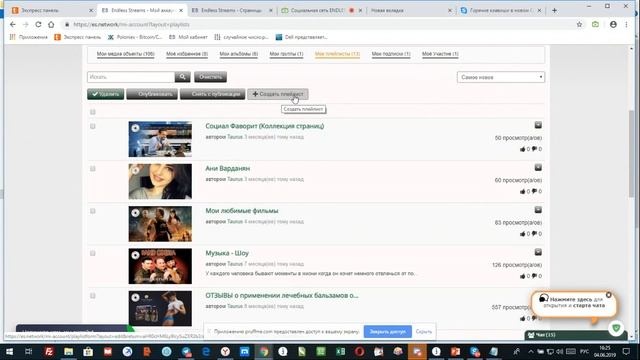The image size is (640, 360).
Task: Click Закрыть доступ in sharing bar
Action: 387,331
